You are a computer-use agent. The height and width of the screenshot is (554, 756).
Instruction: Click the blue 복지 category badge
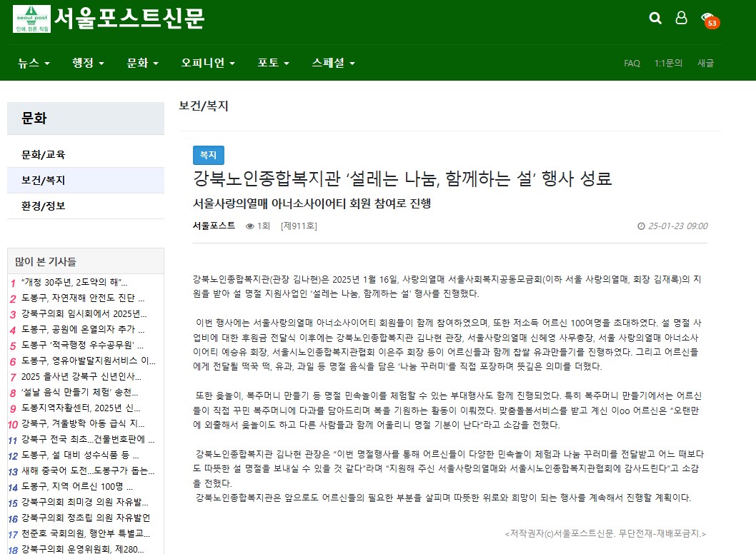pos(209,155)
